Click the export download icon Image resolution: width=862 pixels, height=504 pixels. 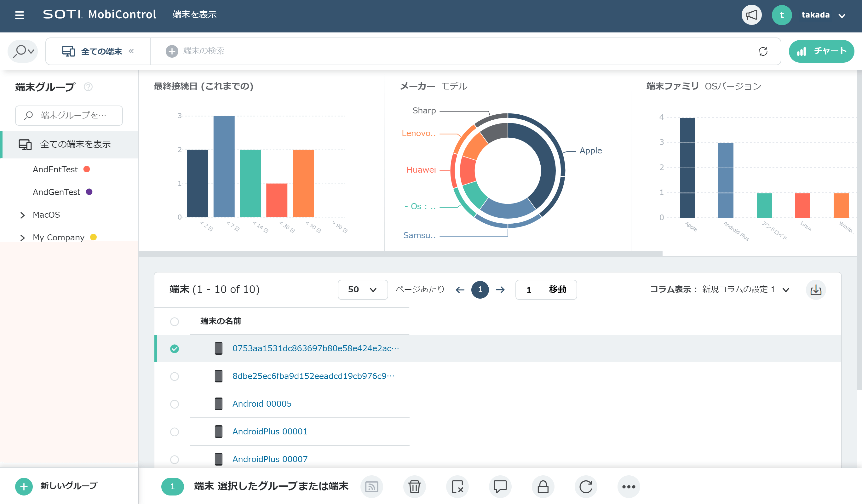point(816,290)
